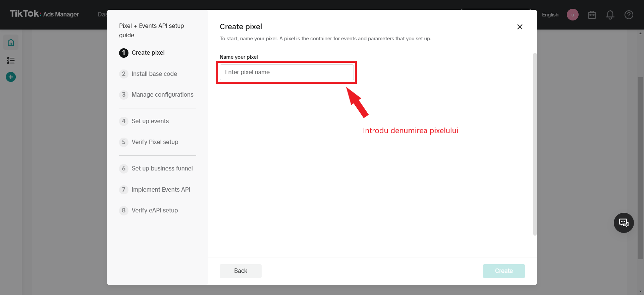Open the English language selector
The width and height of the screenshot is (644, 295).
(x=550, y=15)
